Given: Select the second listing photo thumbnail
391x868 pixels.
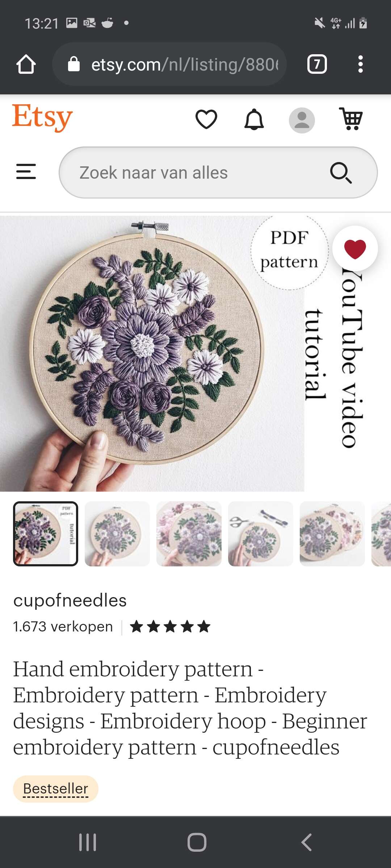Looking at the screenshot, I should pyautogui.click(x=117, y=534).
